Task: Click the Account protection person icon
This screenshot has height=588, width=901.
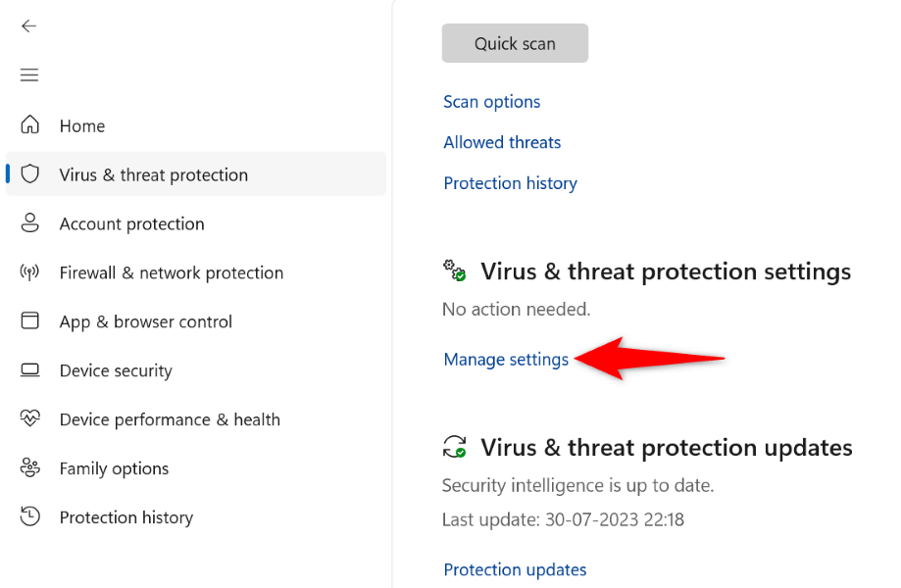Action: point(30,223)
